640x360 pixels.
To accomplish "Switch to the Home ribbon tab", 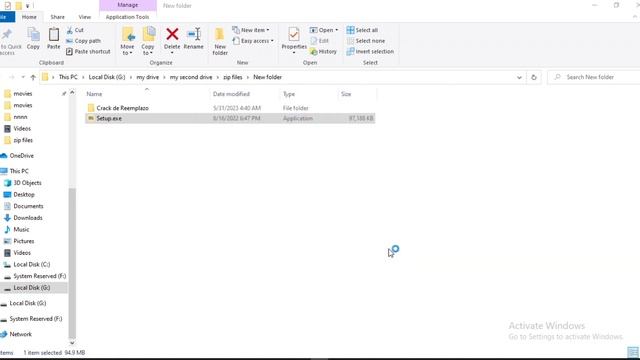I will 29,17.
